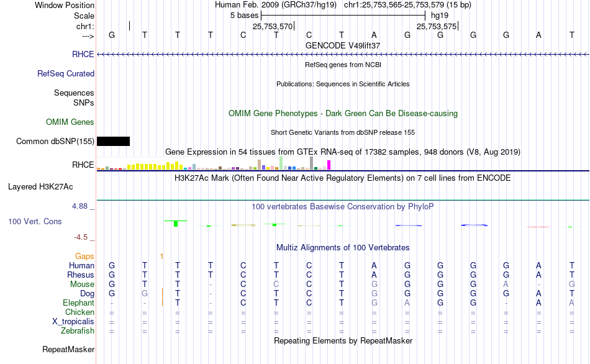
Task: Click the OMIM Gene Phenotypes track title
Action: pos(343,113)
